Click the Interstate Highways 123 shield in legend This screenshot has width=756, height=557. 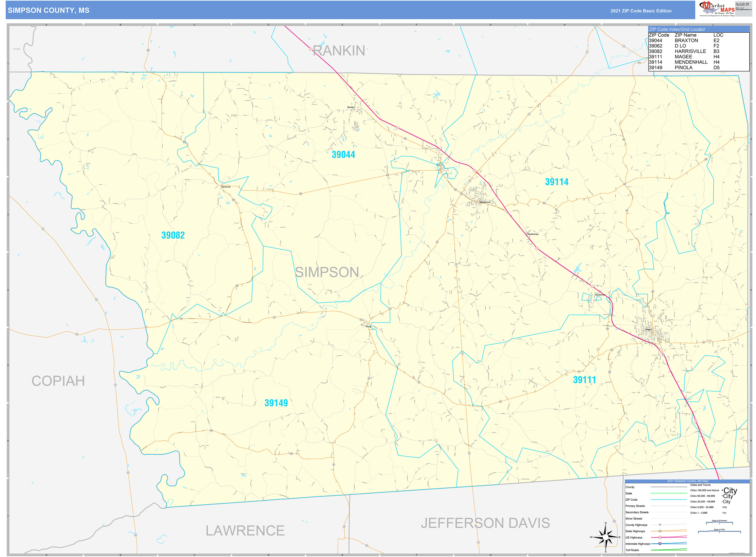(660, 544)
